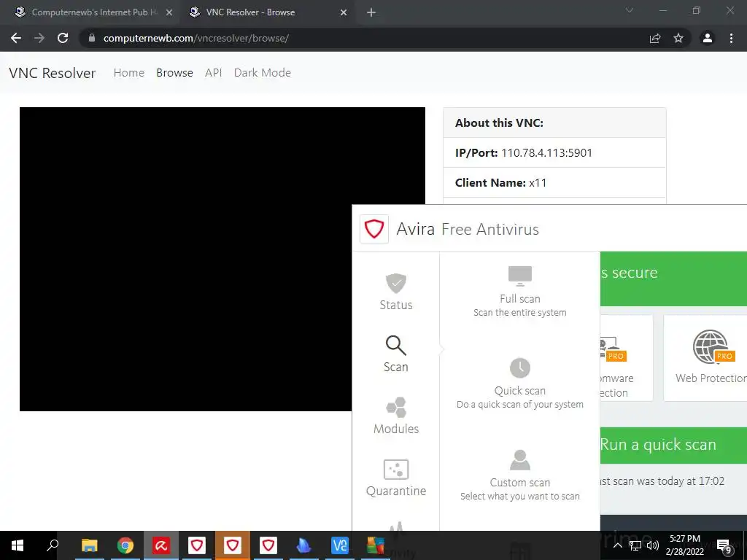Open notification center with 9 badge
This screenshot has height=560, width=747.
(x=724, y=545)
